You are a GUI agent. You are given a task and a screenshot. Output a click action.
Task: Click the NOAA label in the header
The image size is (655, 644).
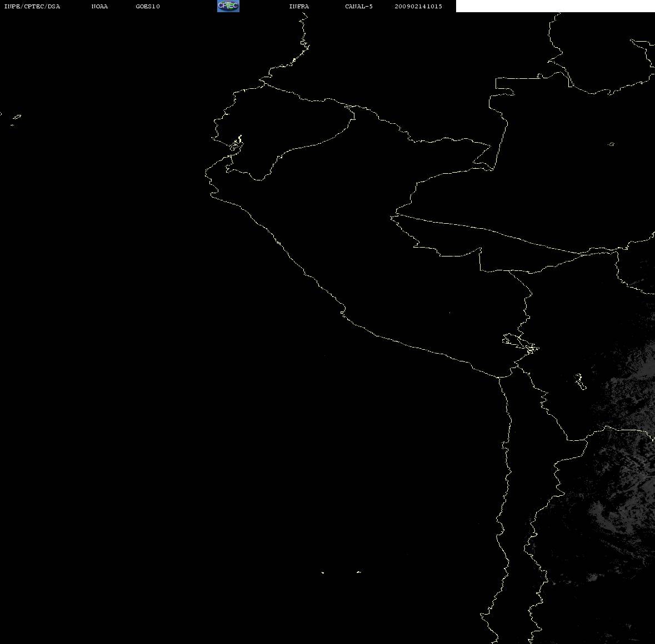click(99, 6)
